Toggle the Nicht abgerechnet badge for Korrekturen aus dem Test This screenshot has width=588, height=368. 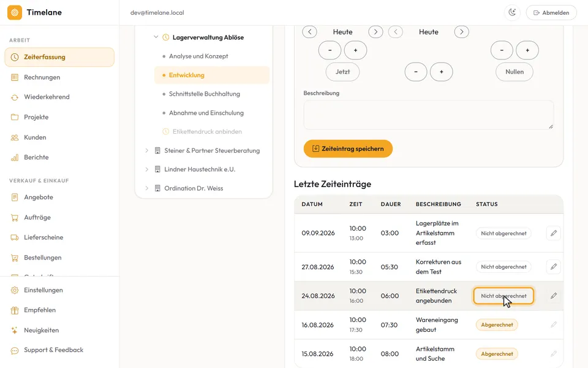503,267
